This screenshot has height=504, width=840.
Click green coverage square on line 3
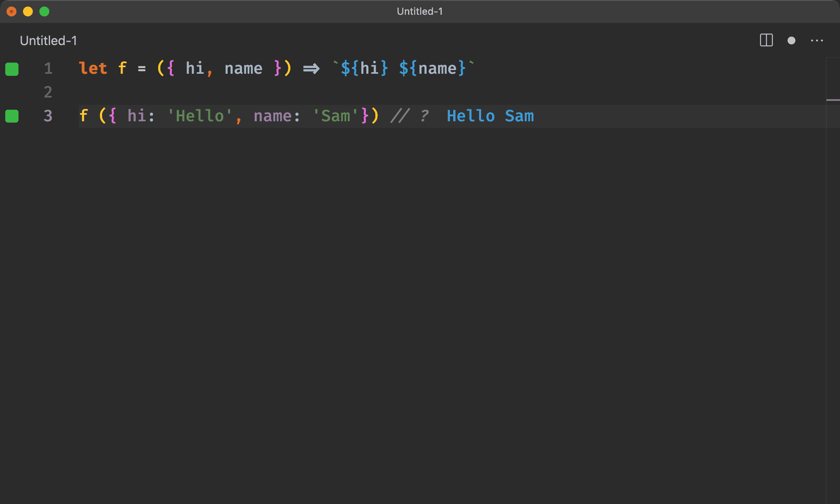click(x=12, y=116)
